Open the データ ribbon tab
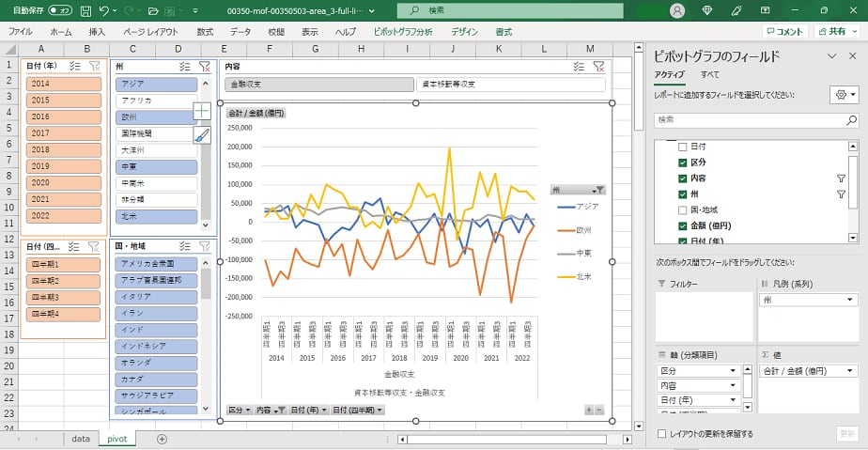 [240, 31]
